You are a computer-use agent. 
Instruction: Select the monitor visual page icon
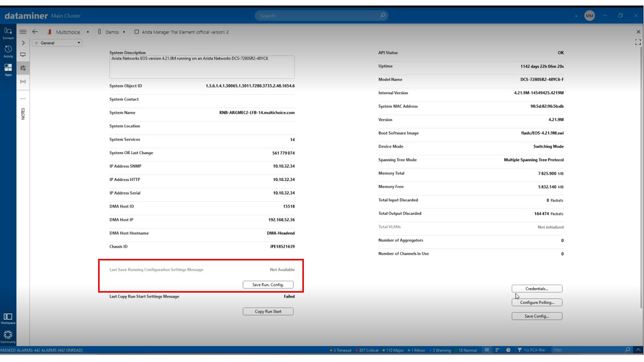coord(23,55)
